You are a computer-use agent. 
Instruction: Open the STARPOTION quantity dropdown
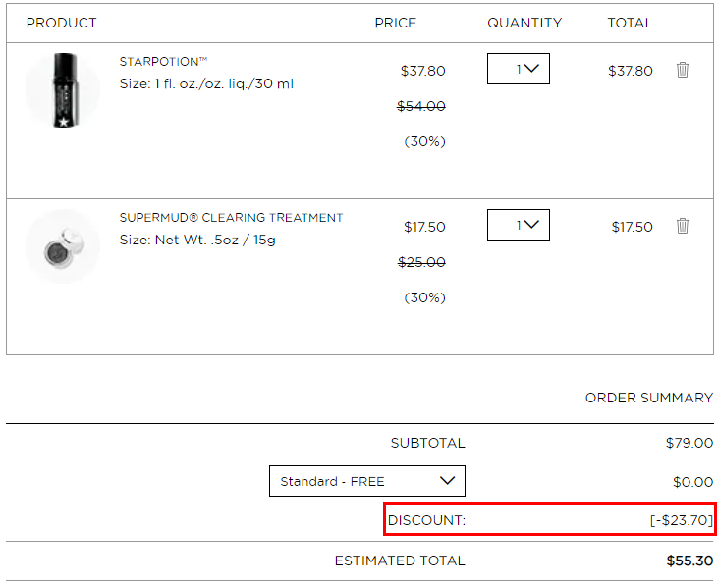(x=519, y=69)
